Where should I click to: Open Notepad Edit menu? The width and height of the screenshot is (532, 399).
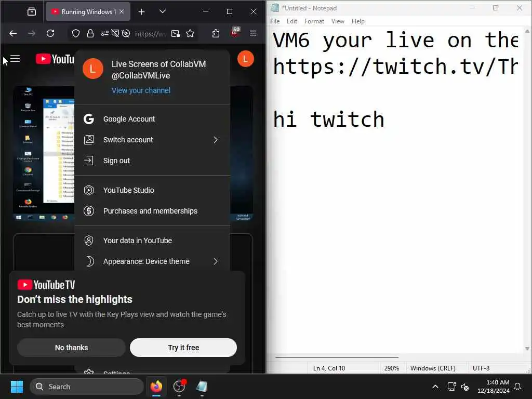pos(292,21)
